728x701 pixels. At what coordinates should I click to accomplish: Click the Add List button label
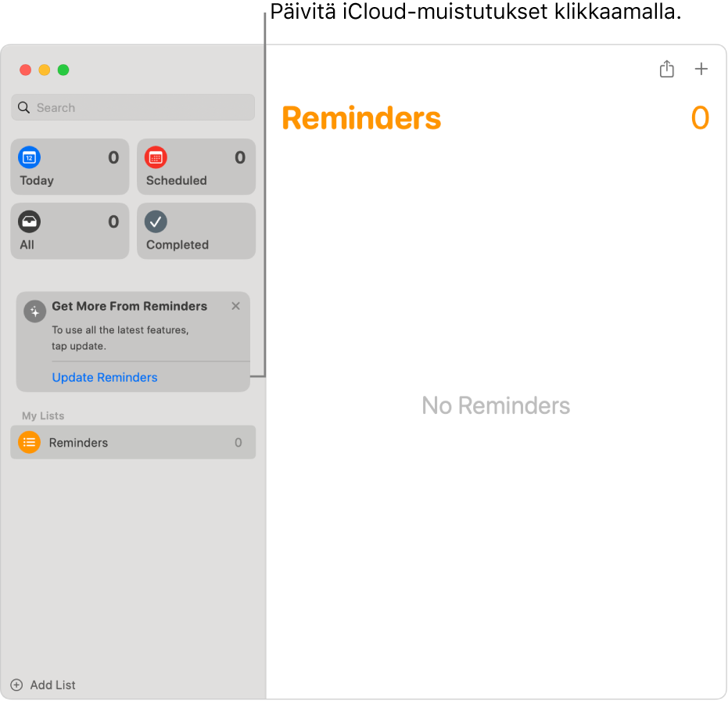tap(52, 685)
